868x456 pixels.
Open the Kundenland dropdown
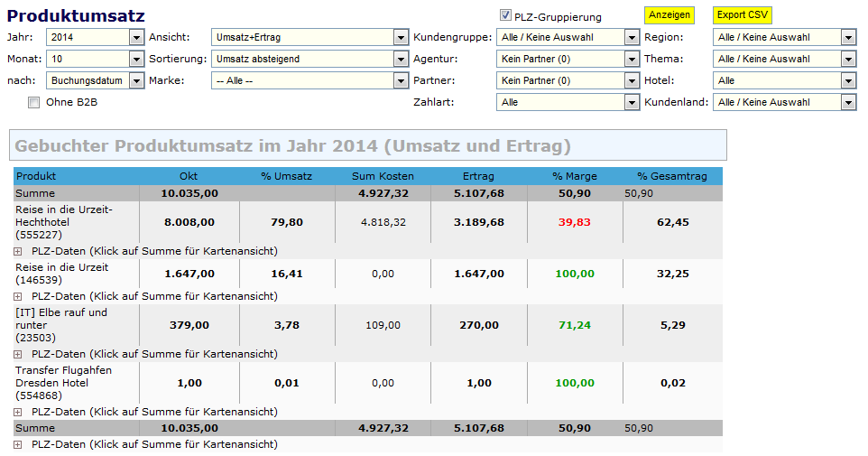pos(784,102)
